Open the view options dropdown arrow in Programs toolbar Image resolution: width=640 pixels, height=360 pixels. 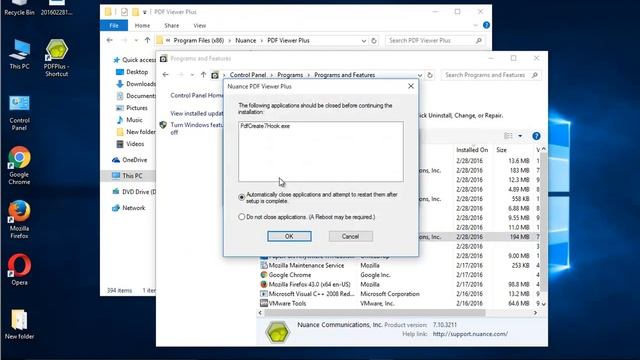[x=520, y=136]
